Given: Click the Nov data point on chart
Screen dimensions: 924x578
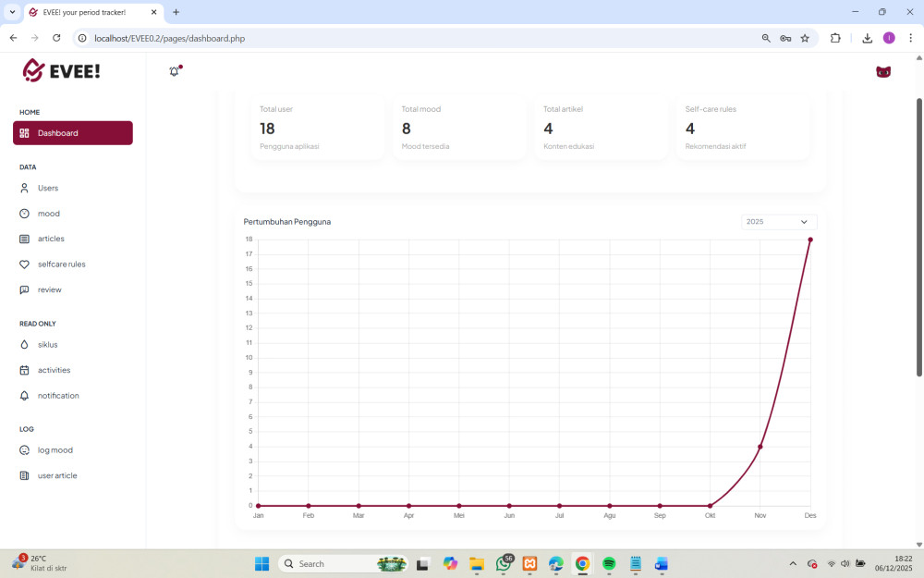Looking at the screenshot, I should tap(760, 447).
